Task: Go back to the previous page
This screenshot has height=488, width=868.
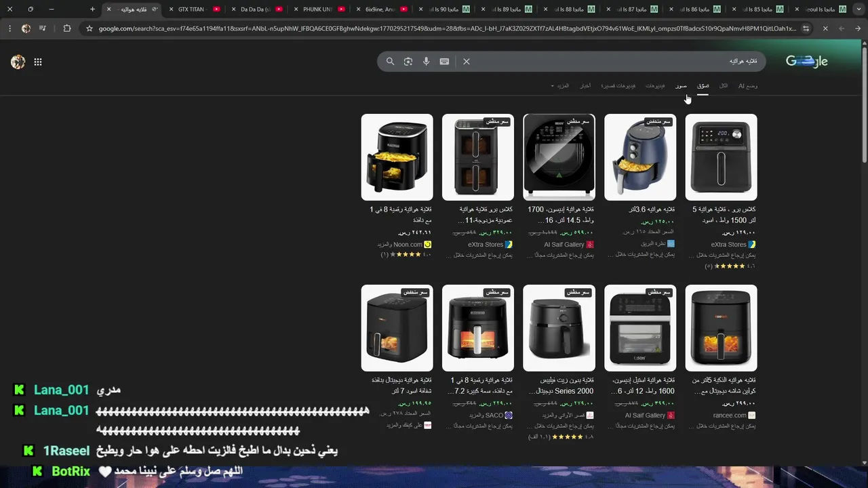Action: click(x=859, y=28)
